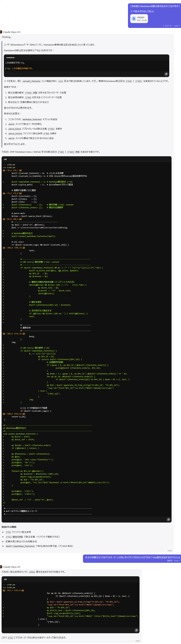This screenshot has width=181, height=644.
Task: Select the user message about popup on mouseover
Action: point(132,557)
